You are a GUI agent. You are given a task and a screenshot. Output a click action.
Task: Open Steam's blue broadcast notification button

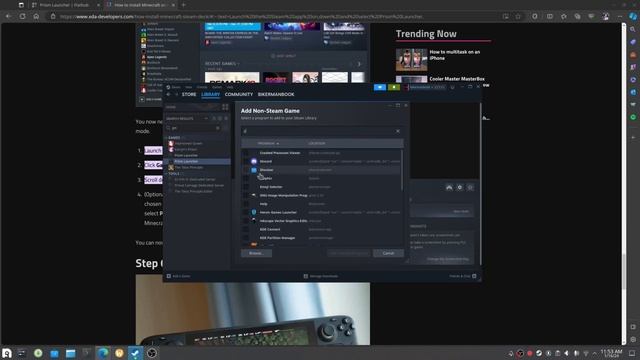380,87
